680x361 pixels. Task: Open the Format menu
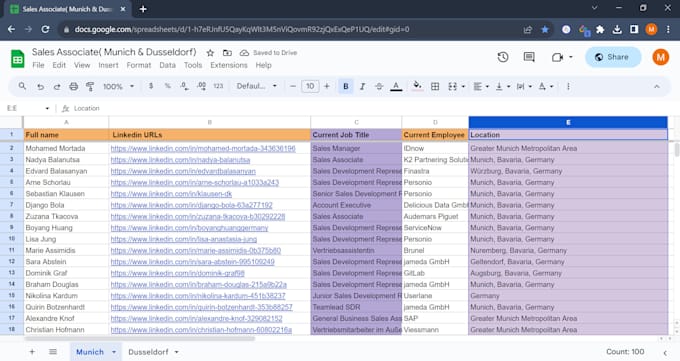pos(139,65)
